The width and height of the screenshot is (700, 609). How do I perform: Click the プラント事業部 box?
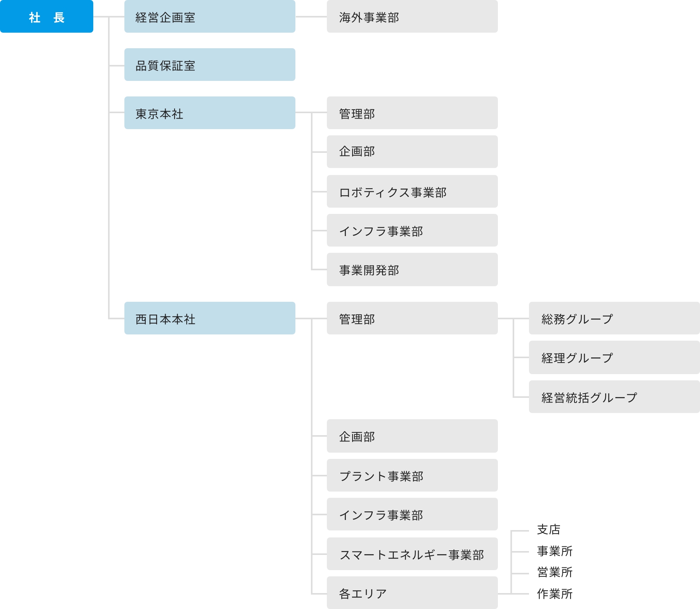click(412, 476)
